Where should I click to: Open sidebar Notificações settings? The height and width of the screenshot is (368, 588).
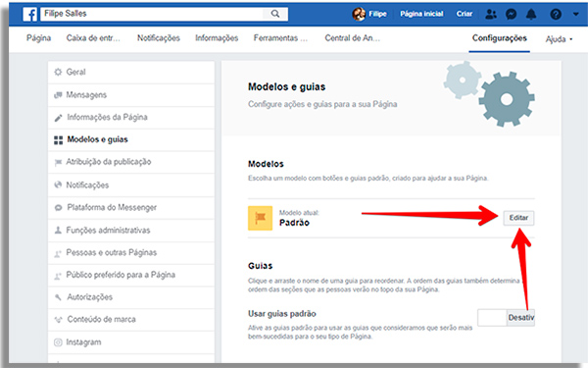[131, 185]
